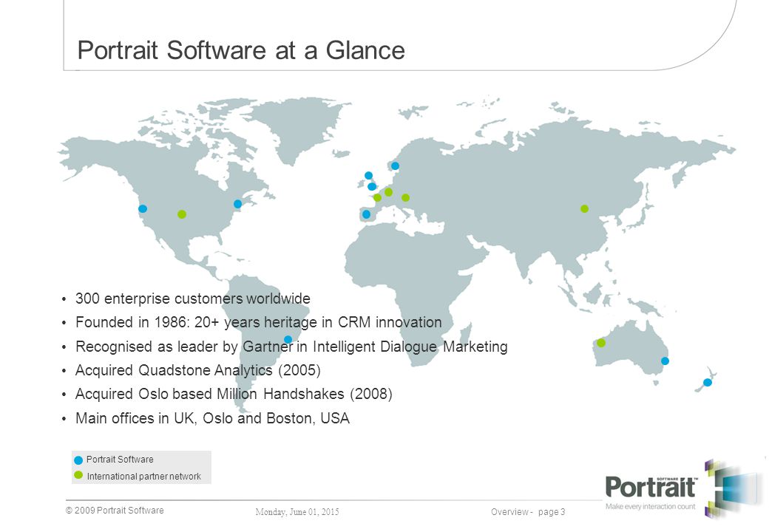Click the 'Overview - page 3' footer text
Screen dimensions: 769x532
[x=528, y=512]
